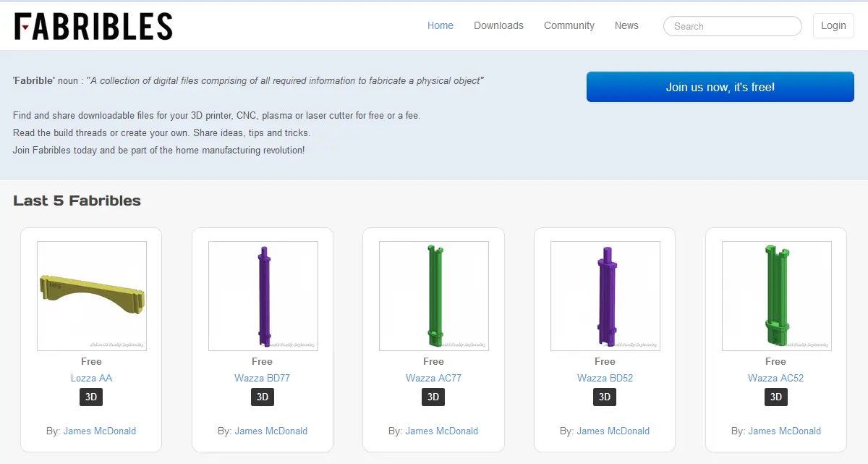Screen dimensions: 868x464
Task: Follow the Wazza BD77 link
Action: [262, 378]
